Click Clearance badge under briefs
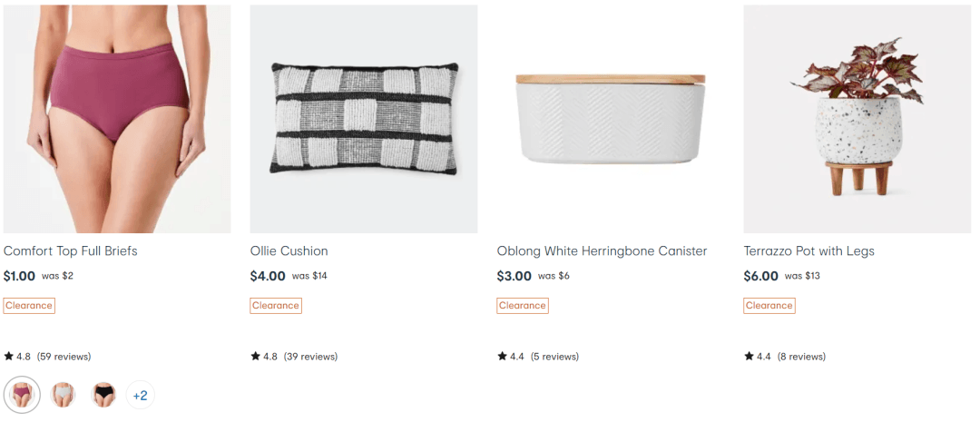 [x=29, y=306]
